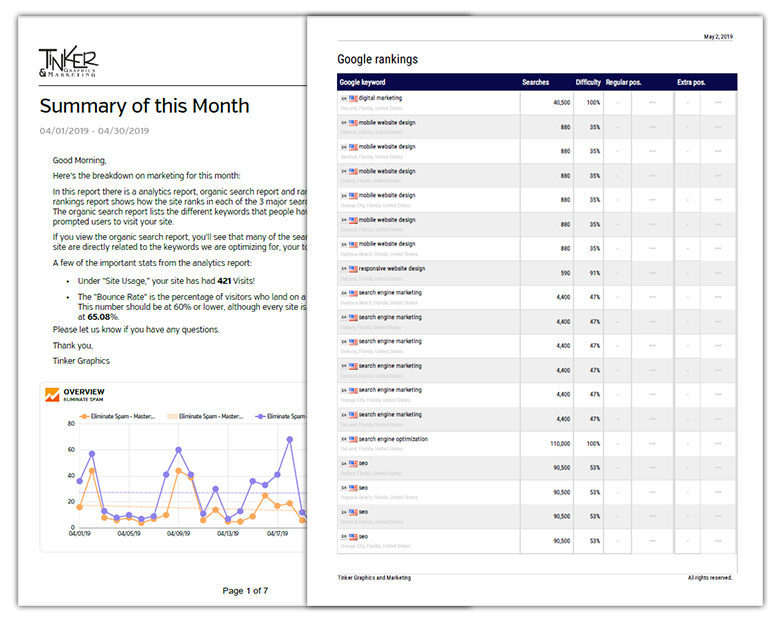The image size is (778, 619).
Task: Click the search engine optimization keyword
Action: click(393, 439)
